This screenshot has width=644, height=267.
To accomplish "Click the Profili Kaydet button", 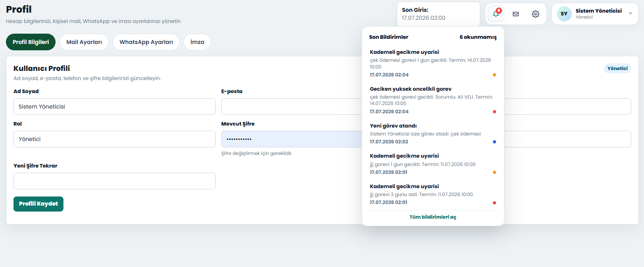I will point(38,204).
